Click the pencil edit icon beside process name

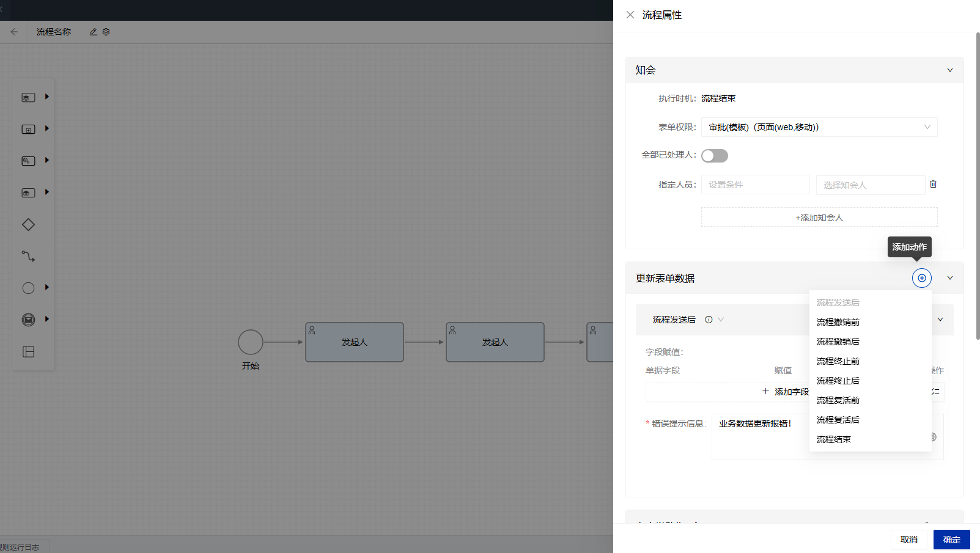click(x=94, y=32)
